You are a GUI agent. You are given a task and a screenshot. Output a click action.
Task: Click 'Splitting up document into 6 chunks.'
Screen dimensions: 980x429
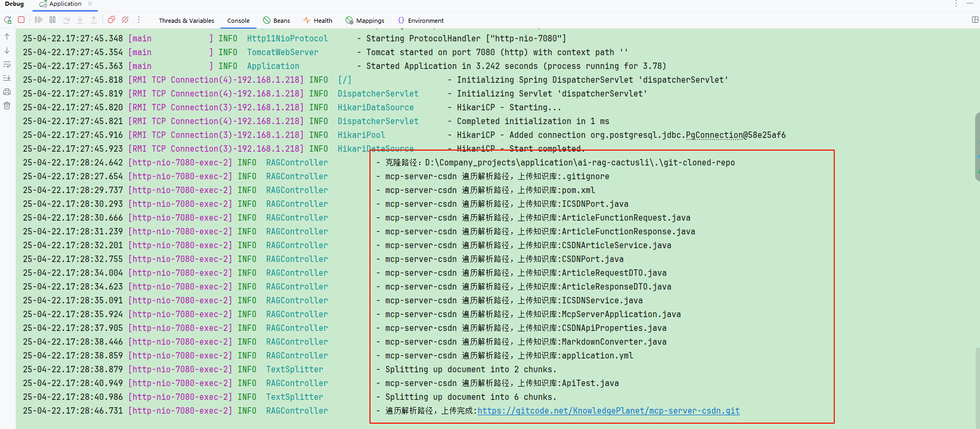click(471, 397)
